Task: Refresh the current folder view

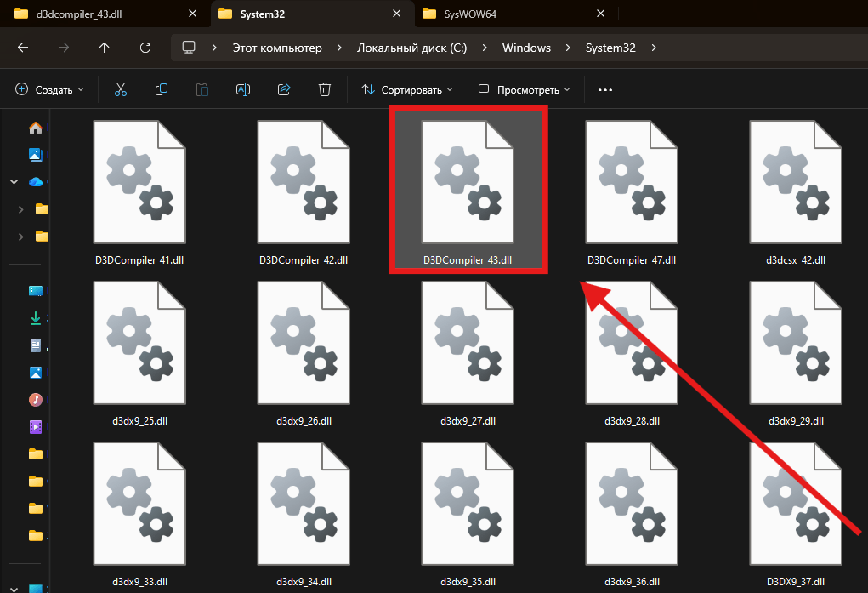Action: [145, 48]
